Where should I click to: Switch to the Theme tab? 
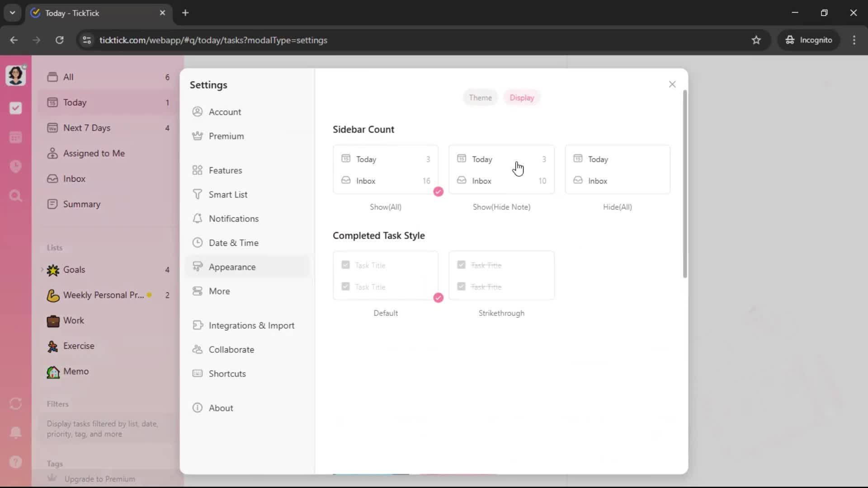(x=480, y=98)
